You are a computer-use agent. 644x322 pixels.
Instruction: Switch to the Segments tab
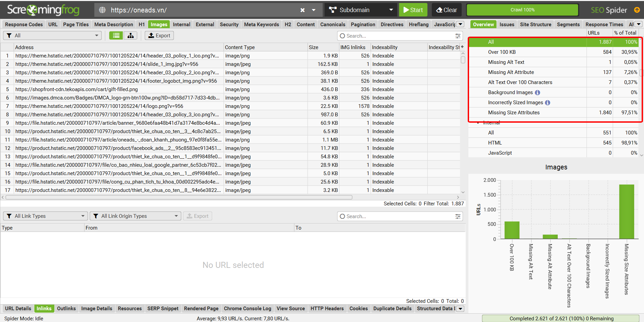(568, 25)
